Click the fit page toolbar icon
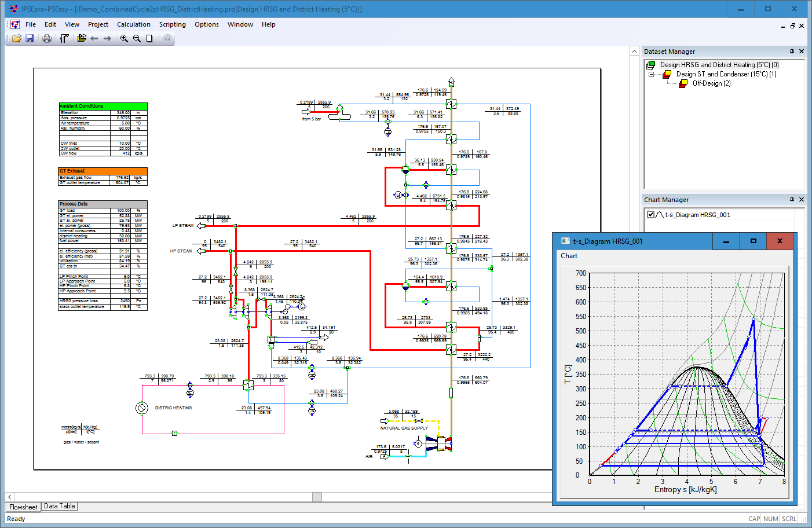 point(149,38)
